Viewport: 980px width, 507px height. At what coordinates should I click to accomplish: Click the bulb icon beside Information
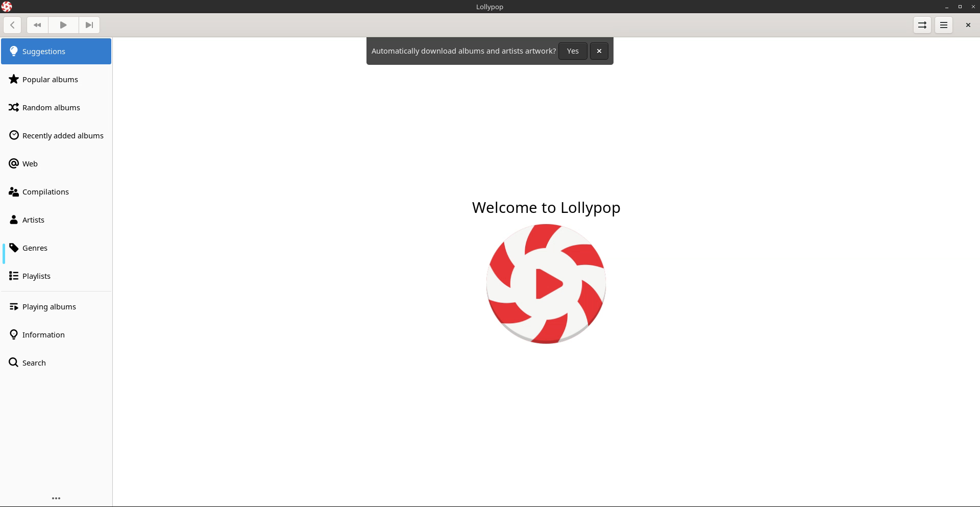point(14,334)
